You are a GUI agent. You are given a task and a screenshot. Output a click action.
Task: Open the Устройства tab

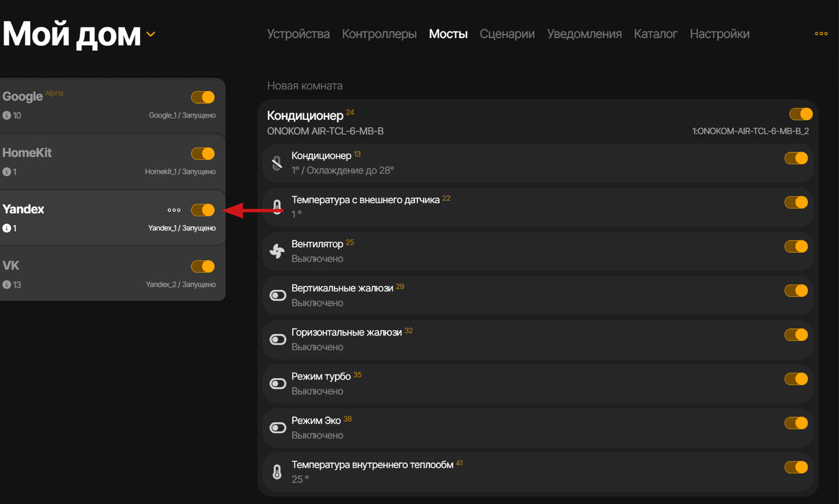pos(298,34)
